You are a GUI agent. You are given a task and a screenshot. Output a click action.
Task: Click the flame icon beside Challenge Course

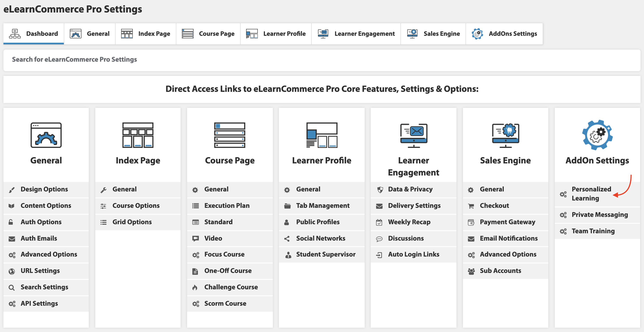coord(195,288)
